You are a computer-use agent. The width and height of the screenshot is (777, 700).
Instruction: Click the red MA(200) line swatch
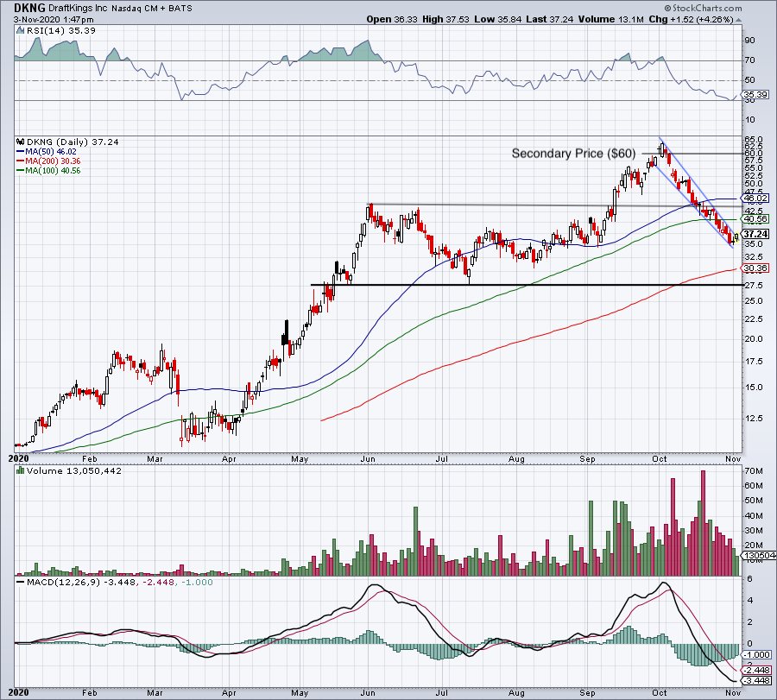pos(21,161)
